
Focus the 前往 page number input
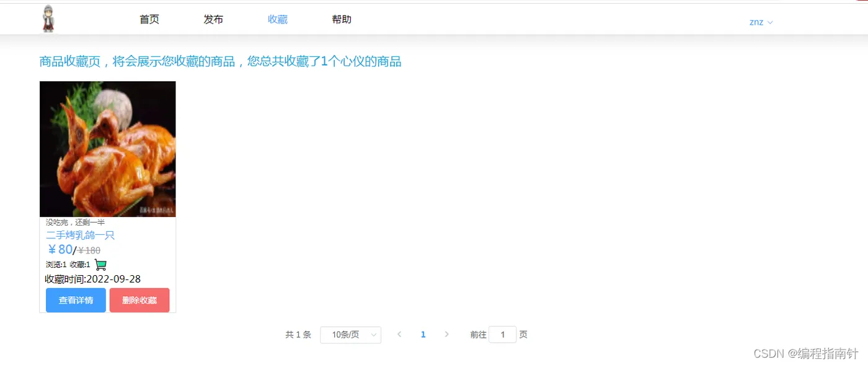[x=503, y=335]
